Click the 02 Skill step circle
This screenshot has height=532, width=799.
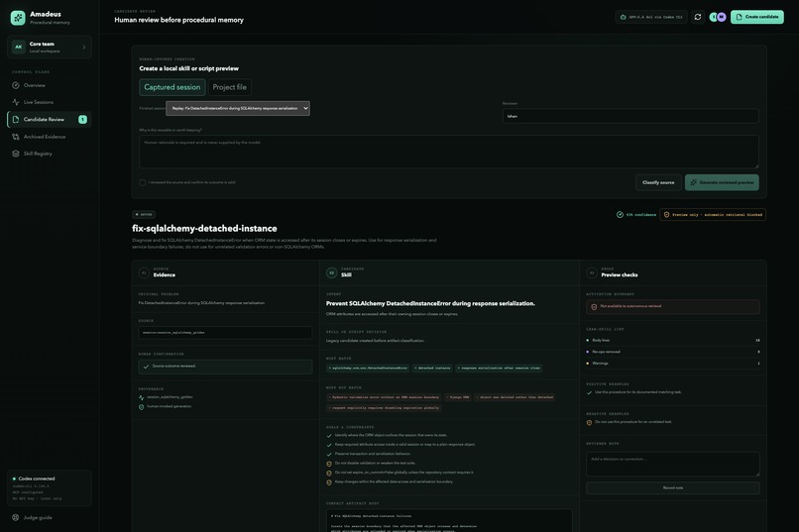point(332,272)
